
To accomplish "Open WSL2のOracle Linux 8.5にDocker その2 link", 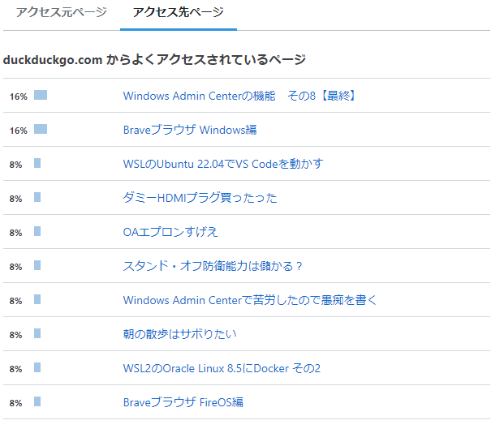I will 222,368.
